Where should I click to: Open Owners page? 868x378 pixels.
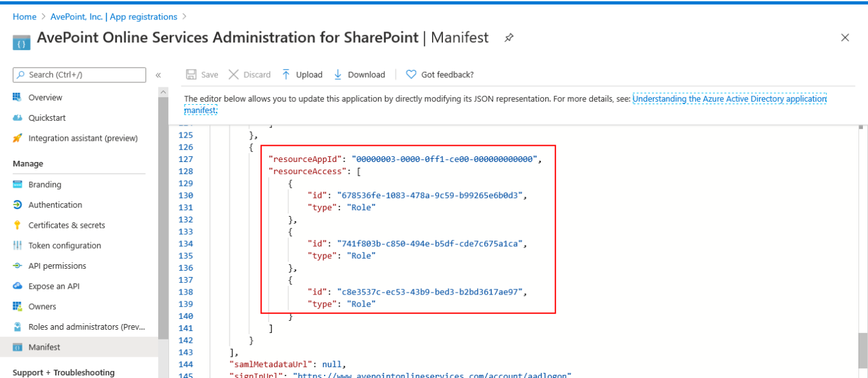(42, 307)
